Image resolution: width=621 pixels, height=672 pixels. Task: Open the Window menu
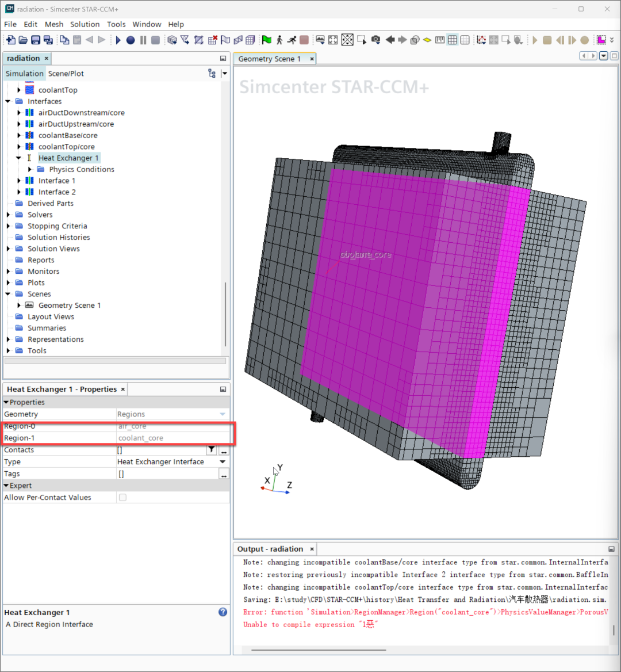[x=147, y=24]
